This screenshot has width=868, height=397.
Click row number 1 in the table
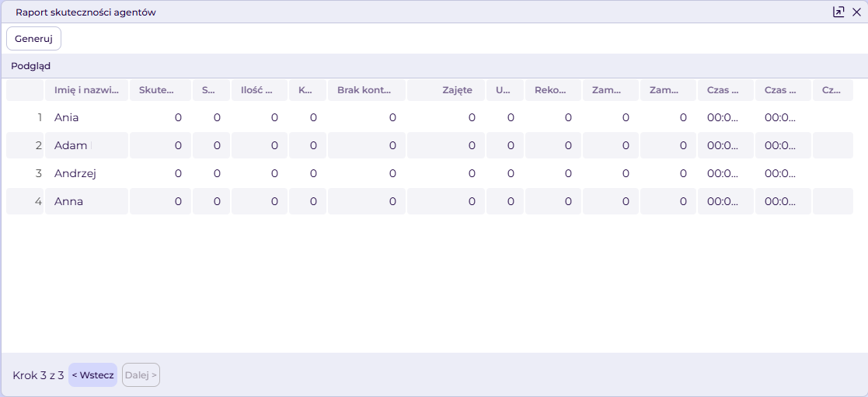click(x=25, y=117)
